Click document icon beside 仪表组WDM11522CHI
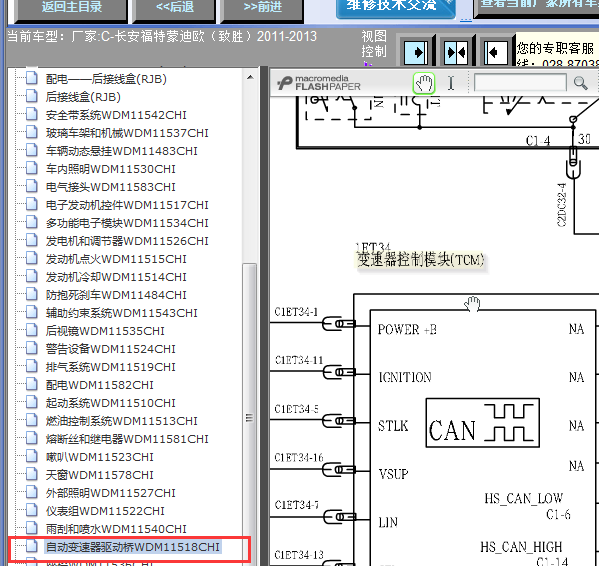 coord(32,511)
